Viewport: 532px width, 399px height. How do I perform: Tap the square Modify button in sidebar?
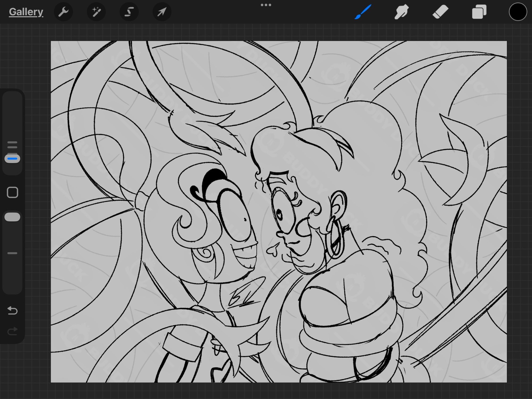13,192
